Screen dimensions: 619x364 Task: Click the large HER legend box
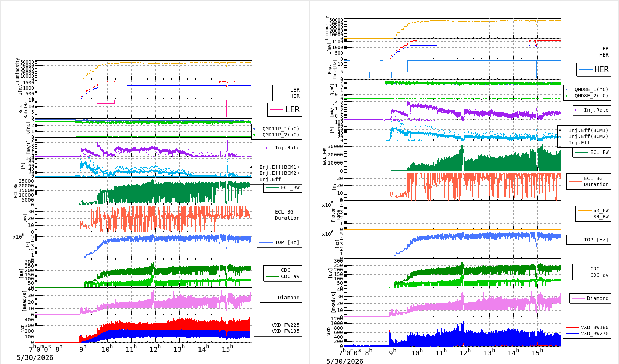click(594, 70)
